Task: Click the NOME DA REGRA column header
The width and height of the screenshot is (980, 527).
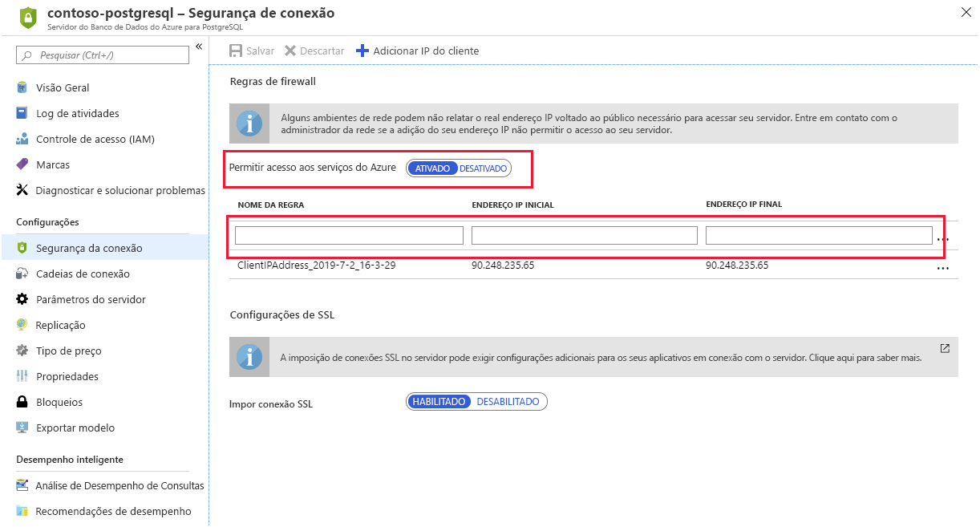Action: coord(271,205)
